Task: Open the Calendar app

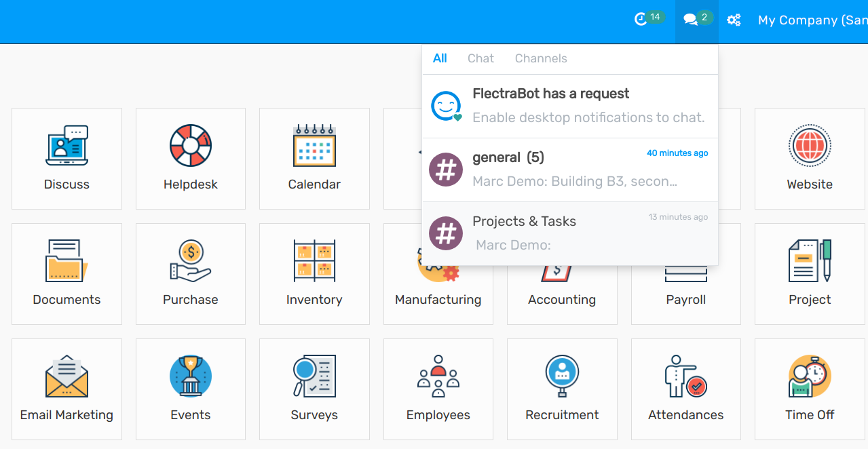Action: tap(314, 158)
